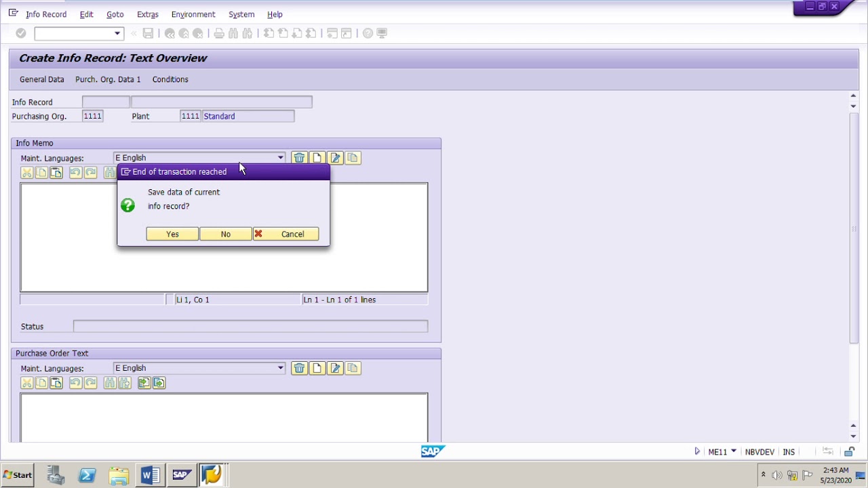Click the Save diskette icon in toolbar

148,33
